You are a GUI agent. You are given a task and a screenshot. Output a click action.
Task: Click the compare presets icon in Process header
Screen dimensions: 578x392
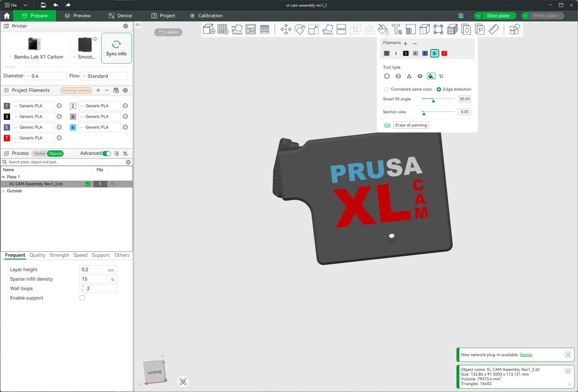pos(125,154)
